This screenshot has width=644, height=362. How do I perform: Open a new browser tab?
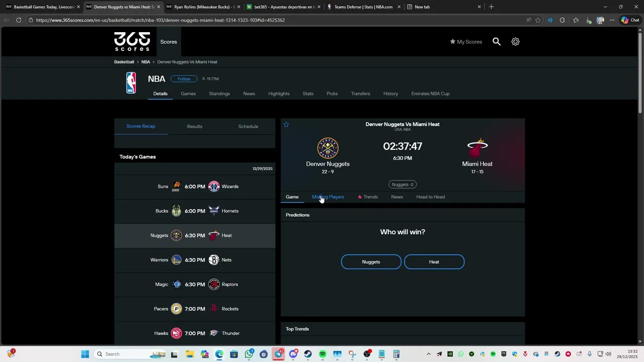491,7
